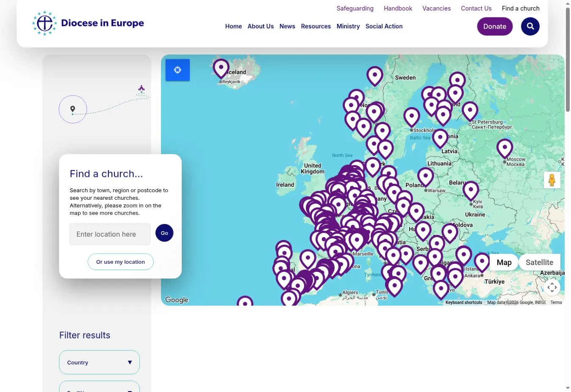Go to the Home menu item

coord(233,26)
